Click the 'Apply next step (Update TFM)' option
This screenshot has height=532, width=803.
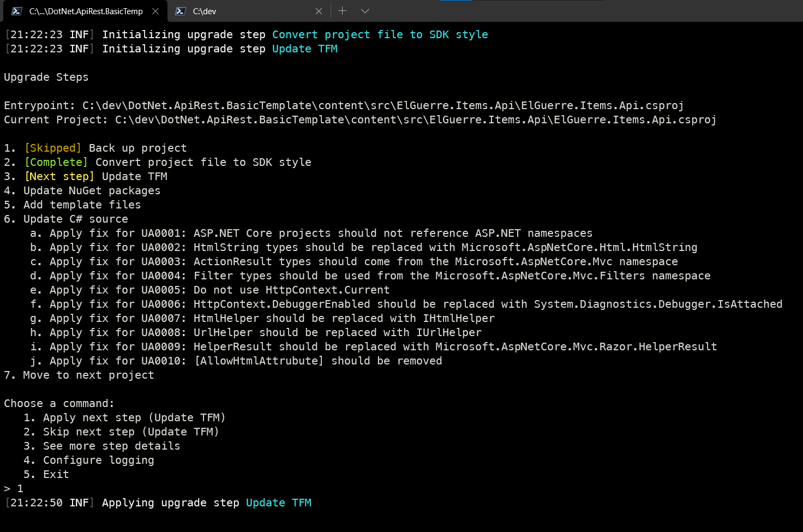tap(134, 417)
